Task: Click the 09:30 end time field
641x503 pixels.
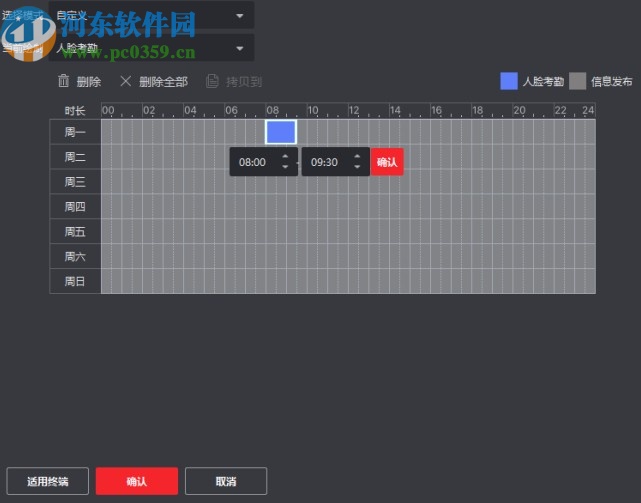Action: [x=336, y=162]
